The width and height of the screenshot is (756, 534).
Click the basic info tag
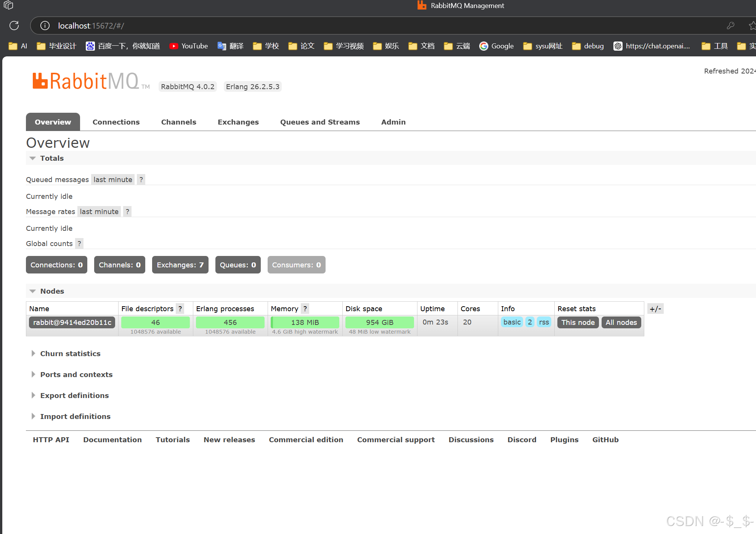coord(512,322)
